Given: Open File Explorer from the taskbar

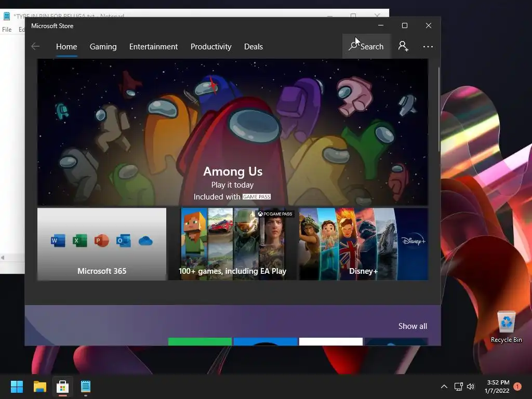Looking at the screenshot, I should [x=39, y=387].
